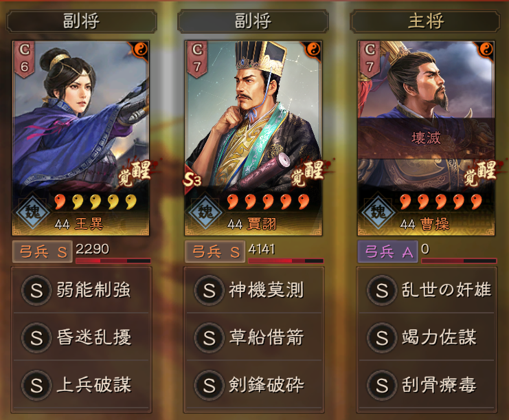Open the 乱世の奸雄 skill entry
The width and height of the screenshot is (509, 420).
(427, 290)
